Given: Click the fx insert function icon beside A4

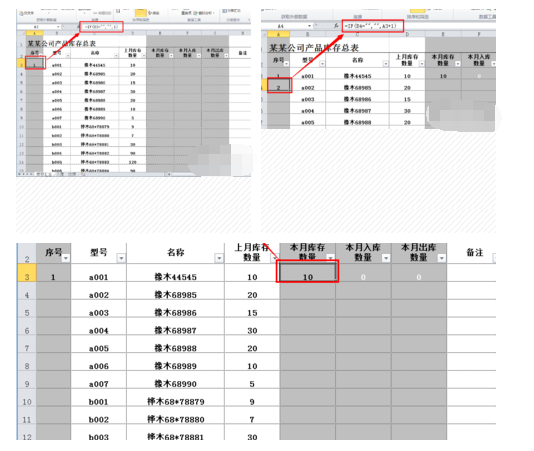Looking at the screenshot, I should (x=336, y=26).
